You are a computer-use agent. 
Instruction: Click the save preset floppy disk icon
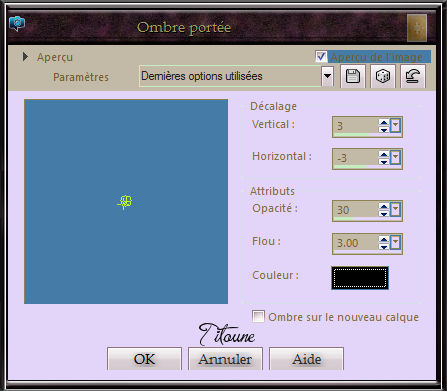[353, 76]
